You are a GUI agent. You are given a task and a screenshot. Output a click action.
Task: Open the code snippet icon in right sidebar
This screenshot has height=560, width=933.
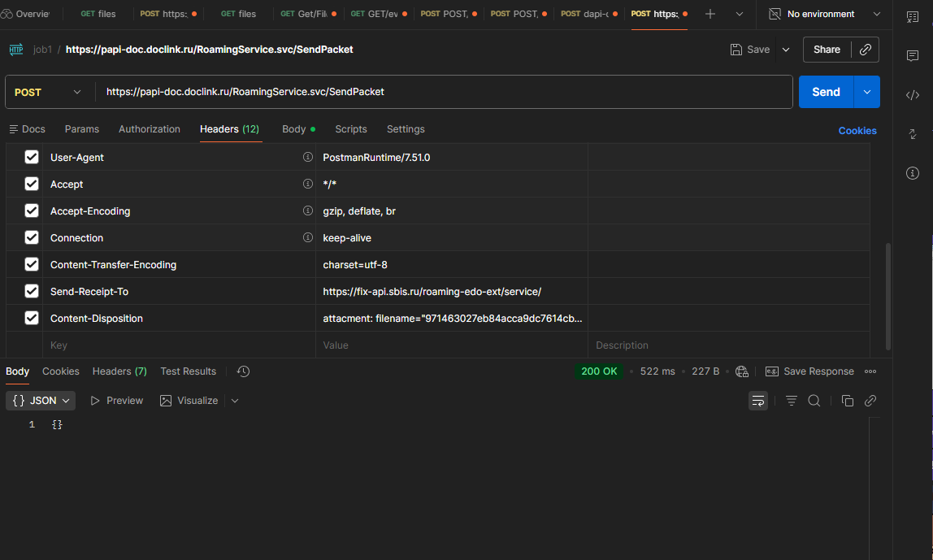[912, 95]
